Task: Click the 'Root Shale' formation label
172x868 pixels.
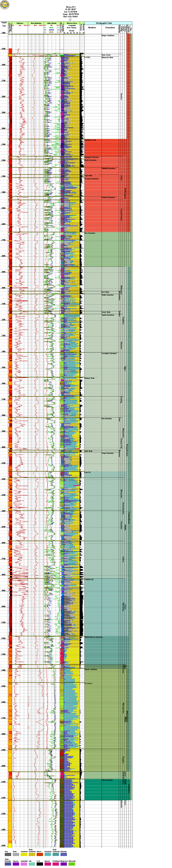Action: click(x=105, y=292)
